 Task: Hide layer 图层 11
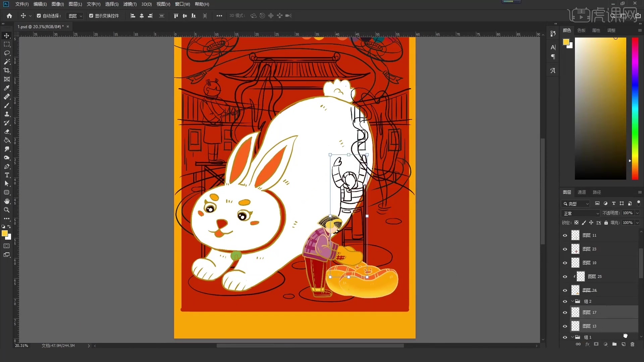click(565, 235)
